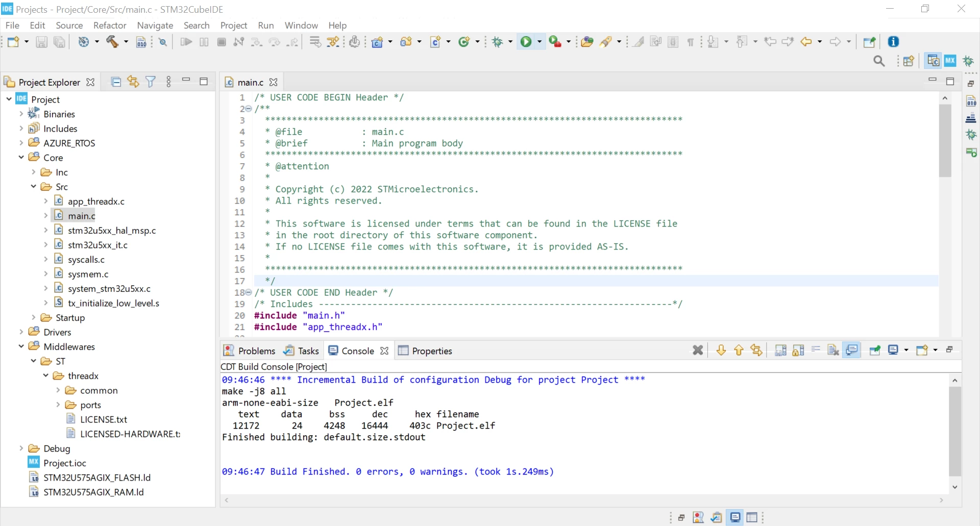The image size is (980, 526).
Task: Click the editor vertical scrollbar thumb
Action: coord(945,141)
